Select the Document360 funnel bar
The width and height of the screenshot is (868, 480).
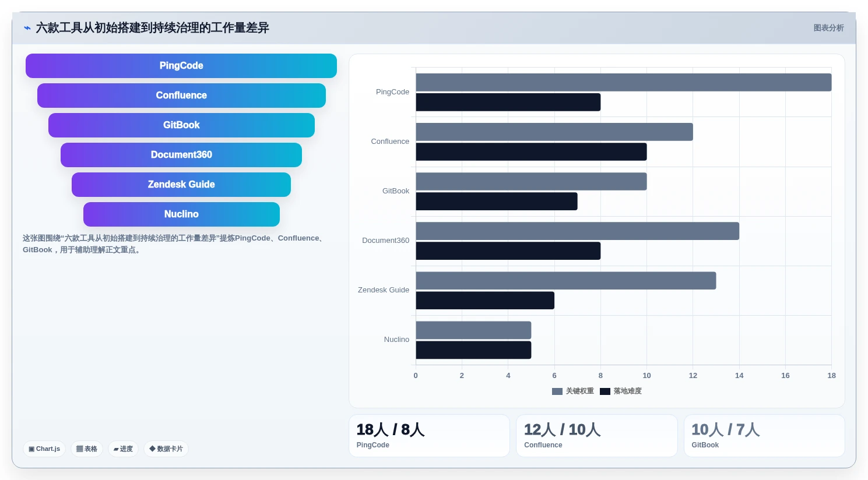181,155
